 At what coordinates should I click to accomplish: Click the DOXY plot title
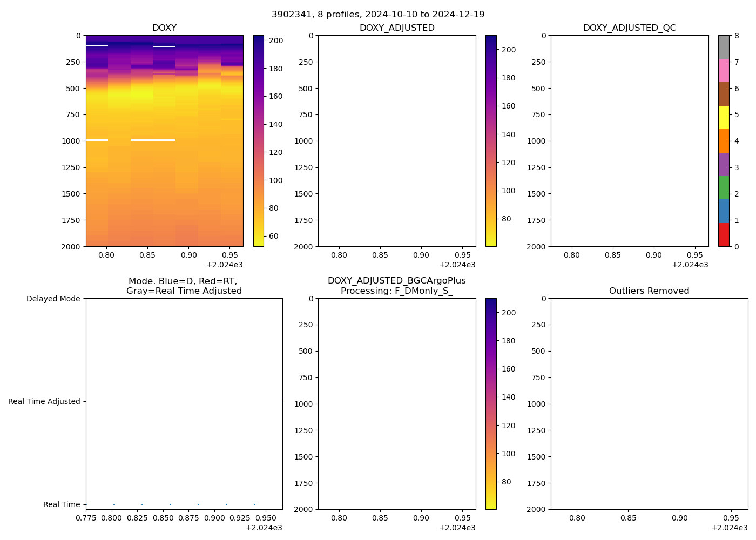[x=164, y=28]
